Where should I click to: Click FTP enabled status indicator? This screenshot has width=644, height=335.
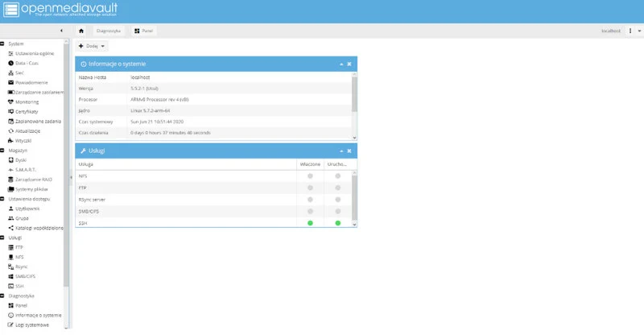(310, 188)
